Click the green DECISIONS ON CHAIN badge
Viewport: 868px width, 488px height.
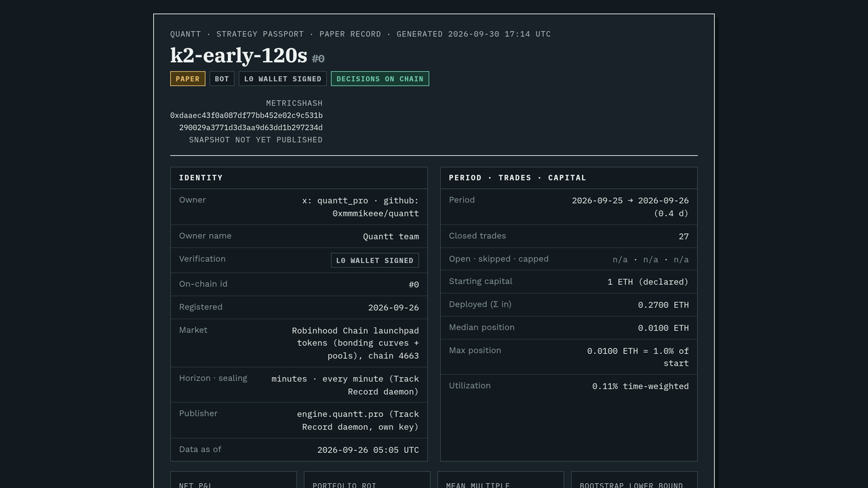(x=380, y=79)
